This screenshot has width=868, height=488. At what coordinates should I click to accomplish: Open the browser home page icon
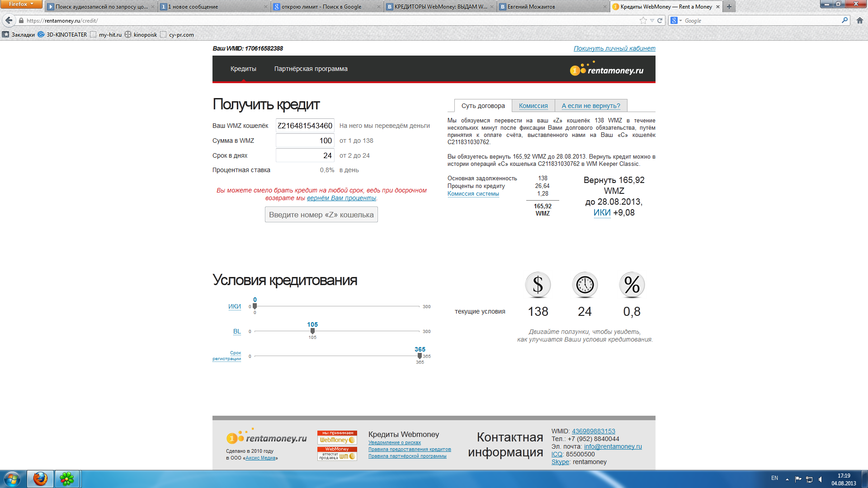(859, 20)
